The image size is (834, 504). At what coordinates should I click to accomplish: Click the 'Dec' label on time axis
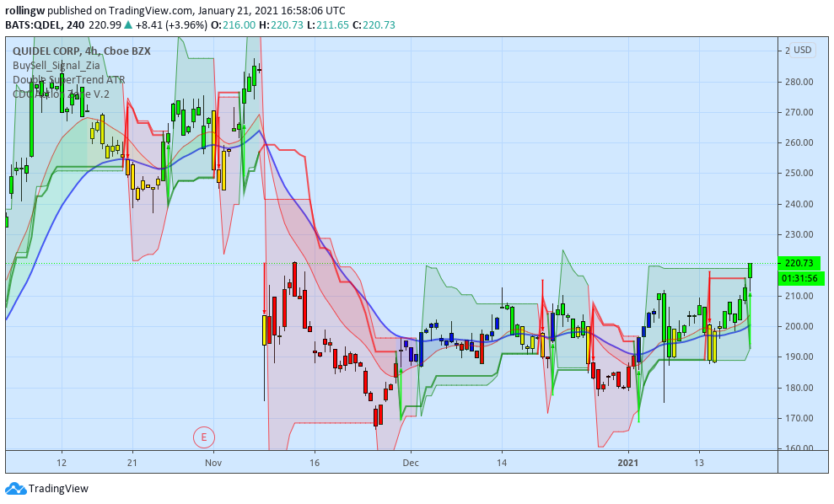pyautogui.click(x=411, y=463)
